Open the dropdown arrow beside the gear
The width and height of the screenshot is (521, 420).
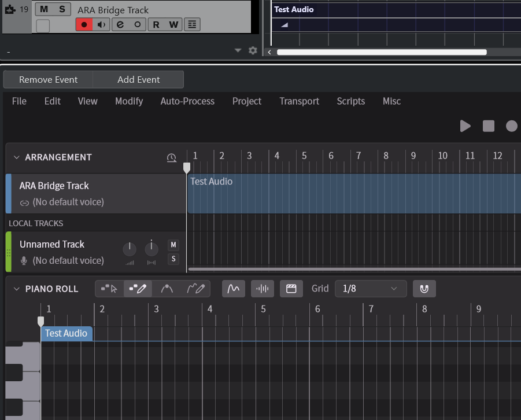point(238,50)
